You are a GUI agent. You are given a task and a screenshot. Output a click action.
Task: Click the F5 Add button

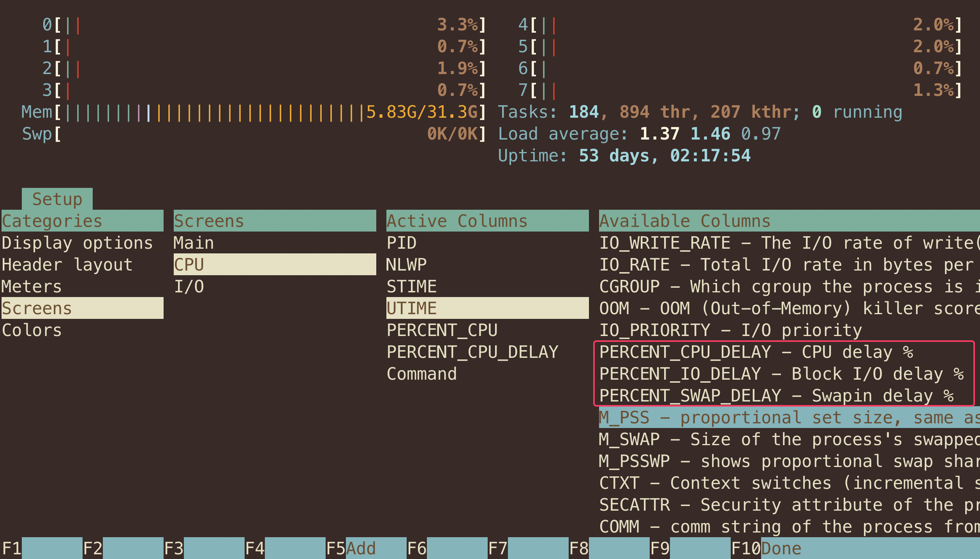[366, 548]
